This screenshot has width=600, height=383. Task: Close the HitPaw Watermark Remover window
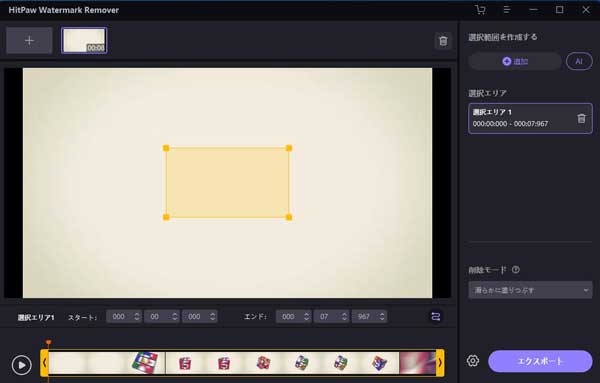pyautogui.click(x=586, y=10)
